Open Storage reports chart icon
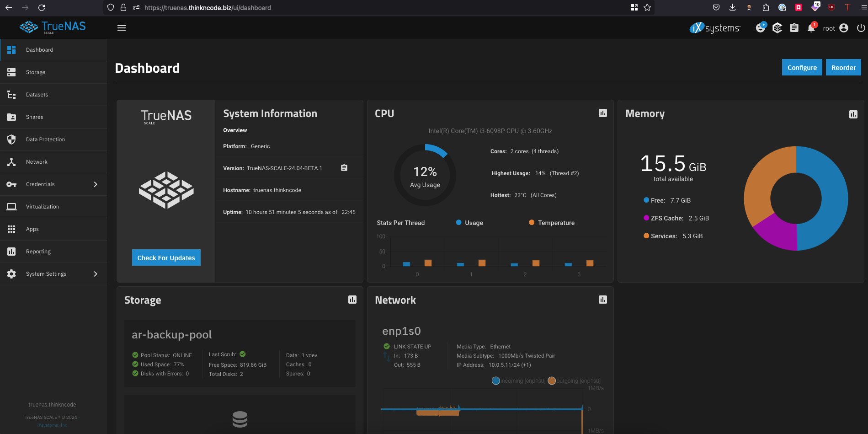868x434 pixels. tap(352, 300)
